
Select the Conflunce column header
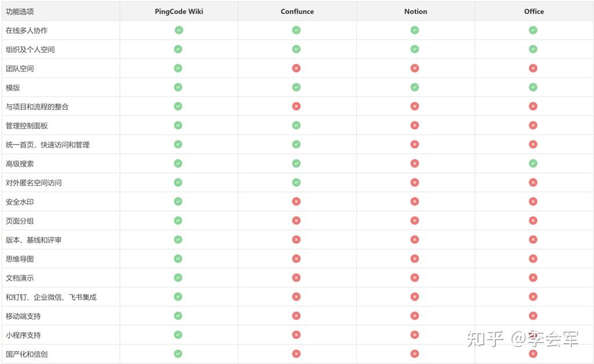pos(297,11)
